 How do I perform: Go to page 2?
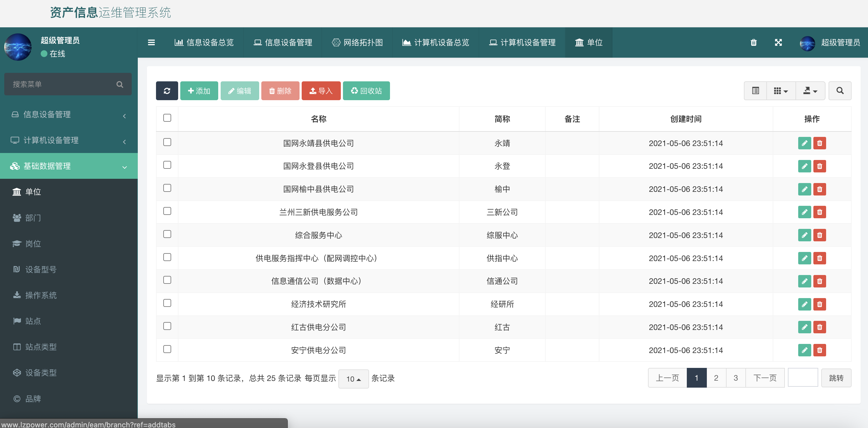[x=716, y=378]
